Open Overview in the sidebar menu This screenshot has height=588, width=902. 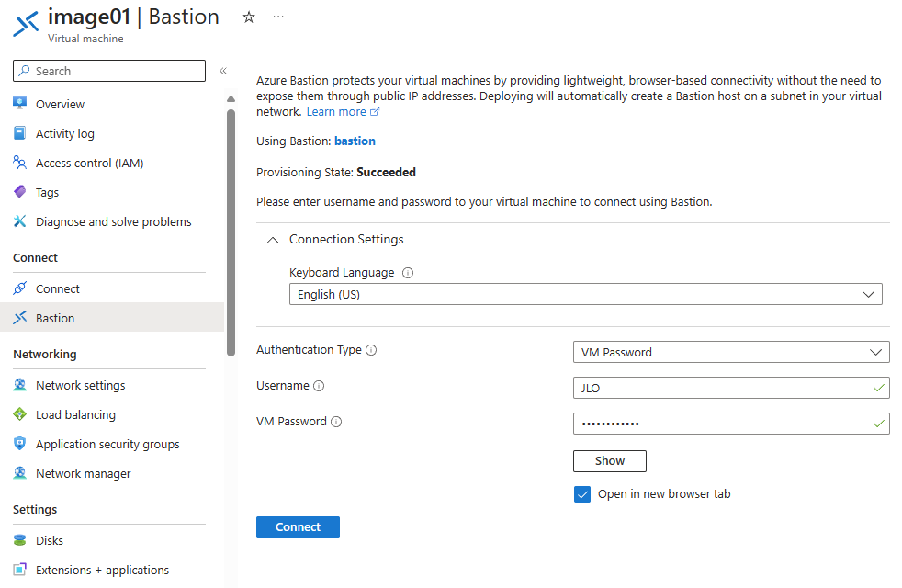(x=60, y=104)
